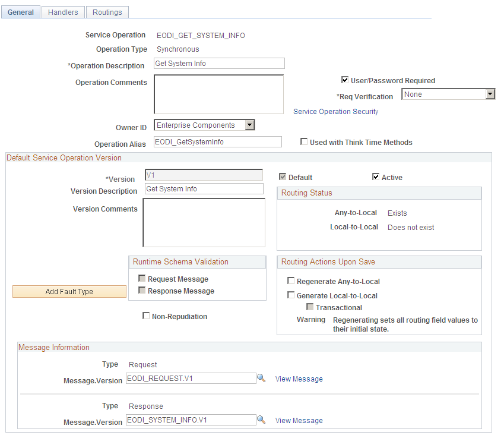Open the Service Operation Security link

(335, 111)
